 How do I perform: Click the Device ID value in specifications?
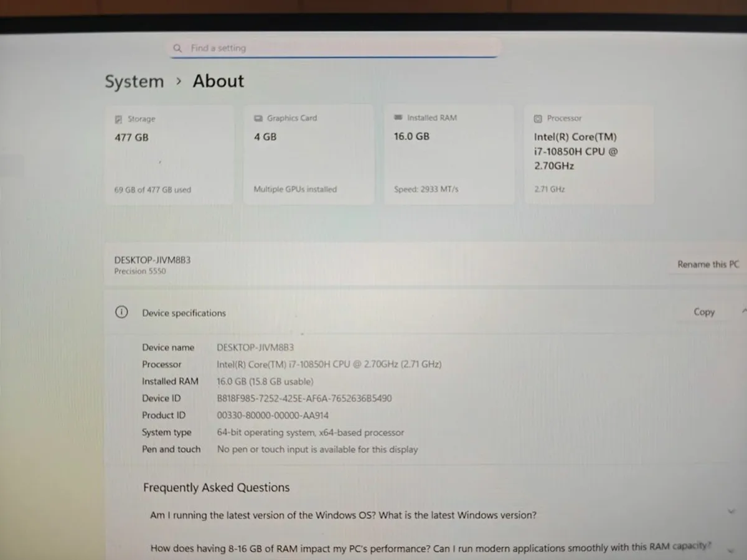[304, 398]
